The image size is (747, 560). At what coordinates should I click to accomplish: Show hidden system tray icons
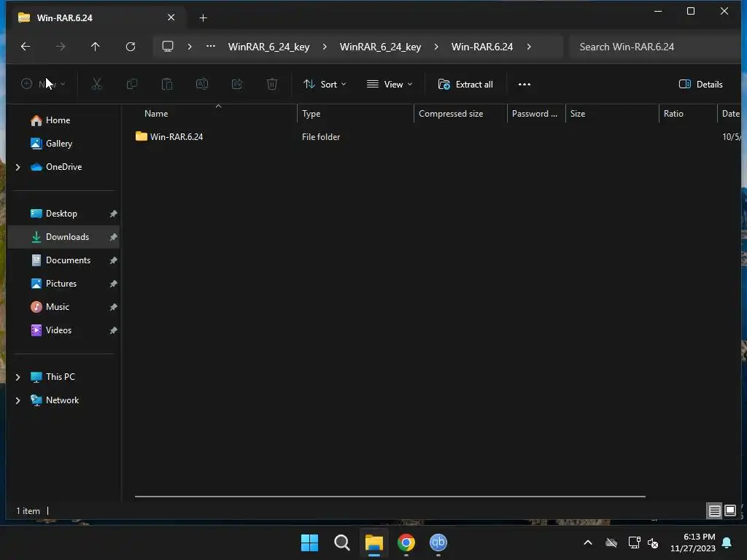[x=588, y=542]
